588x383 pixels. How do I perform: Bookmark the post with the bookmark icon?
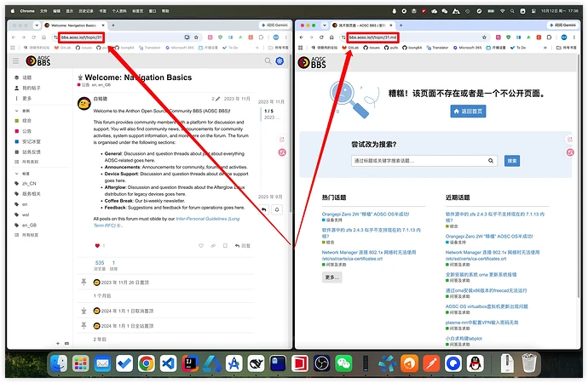[x=225, y=246]
